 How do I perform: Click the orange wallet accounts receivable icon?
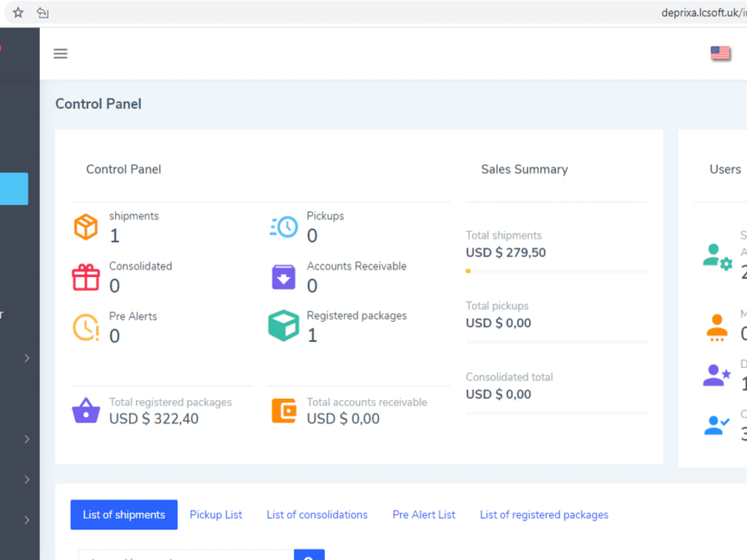coord(284,411)
